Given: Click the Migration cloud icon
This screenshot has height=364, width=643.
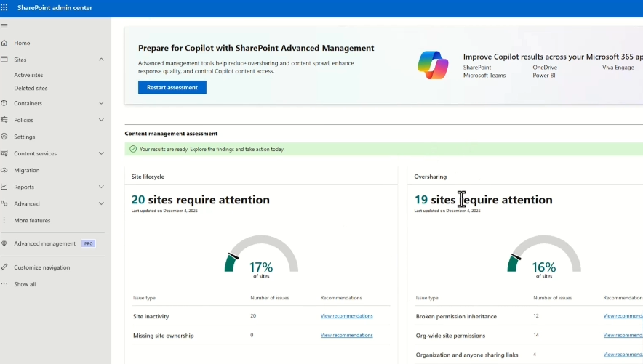Looking at the screenshot, I should pyautogui.click(x=4, y=170).
